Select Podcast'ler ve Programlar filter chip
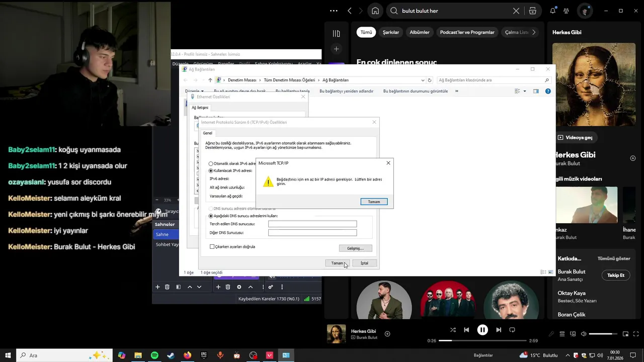 (467, 32)
